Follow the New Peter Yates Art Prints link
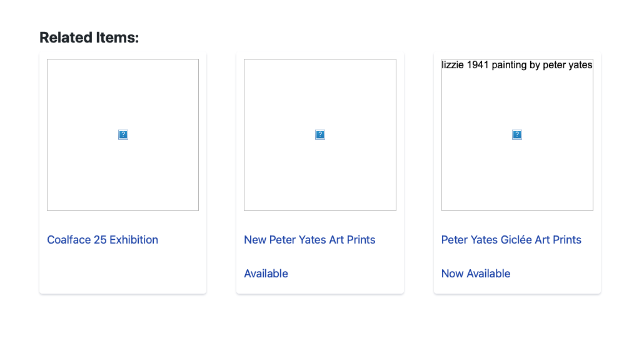Screen dimensions: 644x340 tap(309, 240)
